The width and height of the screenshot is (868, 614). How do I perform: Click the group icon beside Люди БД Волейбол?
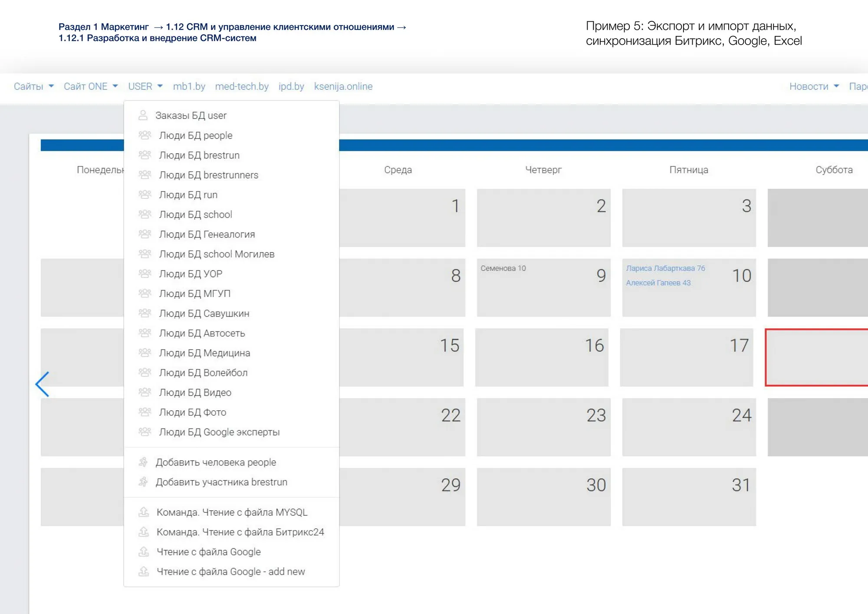145,373
